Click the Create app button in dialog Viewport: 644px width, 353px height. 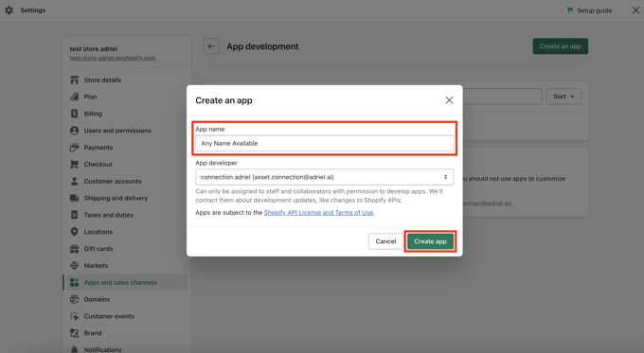pyautogui.click(x=430, y=241)
